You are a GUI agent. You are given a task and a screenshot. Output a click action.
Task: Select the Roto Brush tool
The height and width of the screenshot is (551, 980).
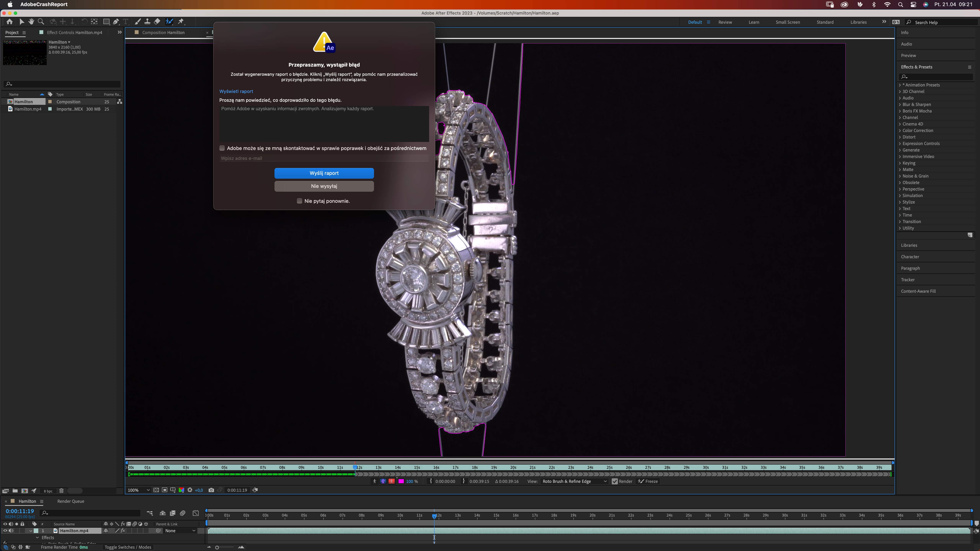[x=169, y=22]
